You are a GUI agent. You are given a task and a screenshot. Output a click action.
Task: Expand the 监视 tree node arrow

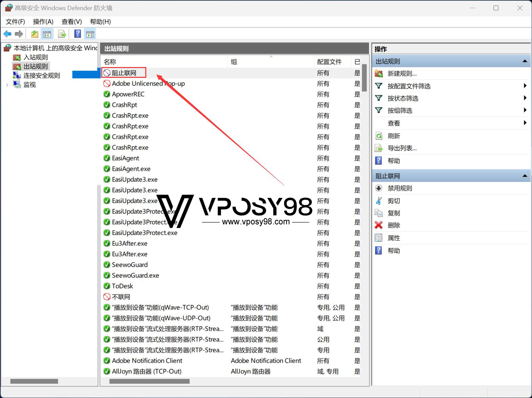pyautogui.click(x=7, y=85)
